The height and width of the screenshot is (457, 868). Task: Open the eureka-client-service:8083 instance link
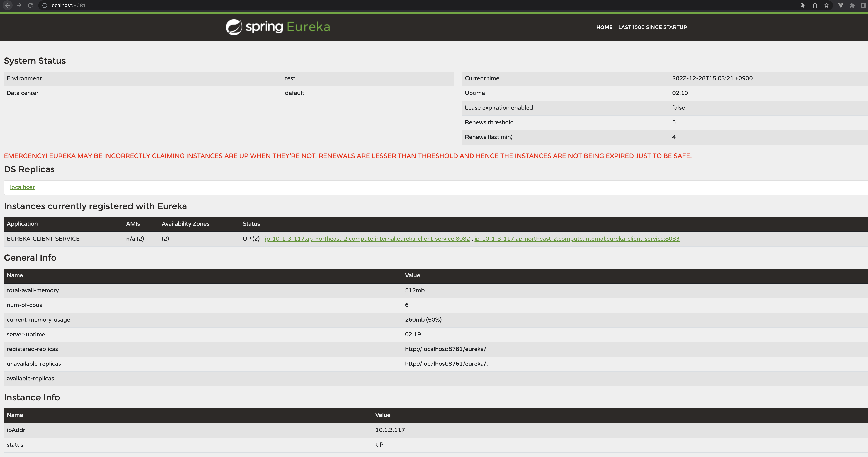(x=576, y=239)
